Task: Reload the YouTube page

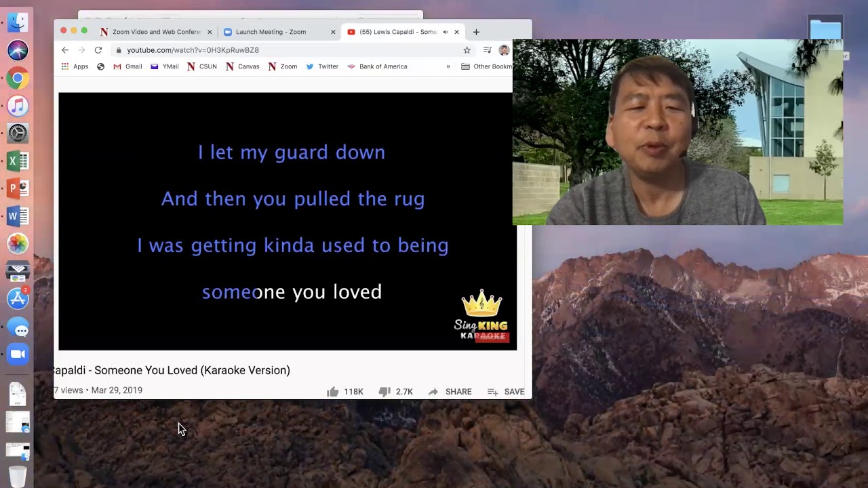Action: pos(98,50)
